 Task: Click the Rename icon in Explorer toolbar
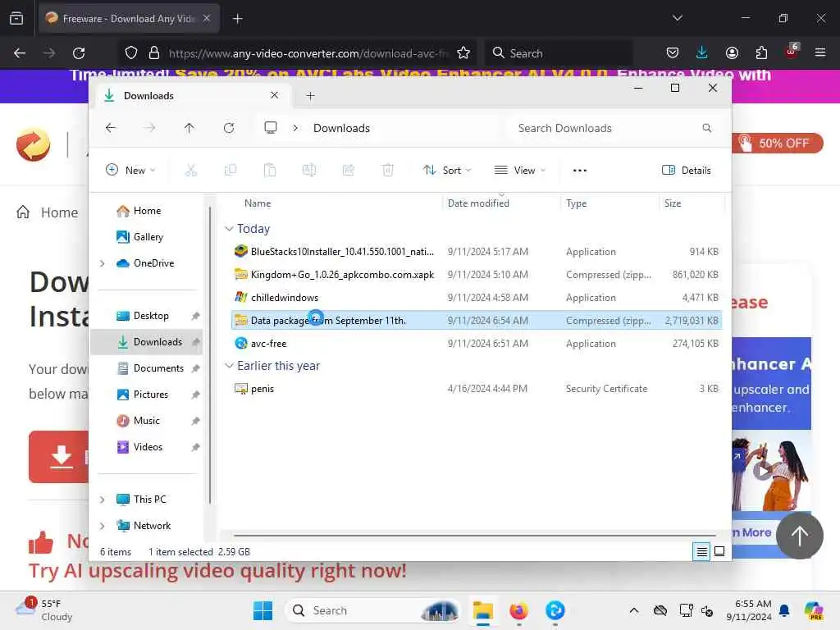309,171
